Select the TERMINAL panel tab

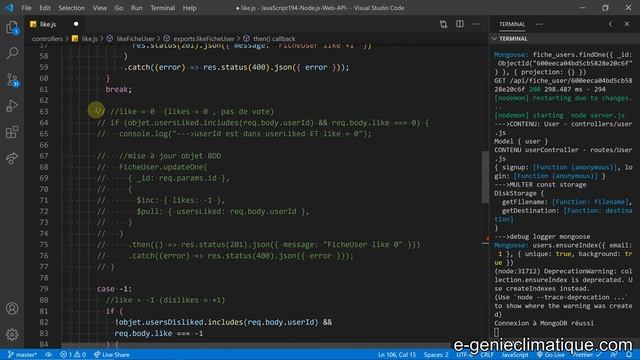coord(512,24)
